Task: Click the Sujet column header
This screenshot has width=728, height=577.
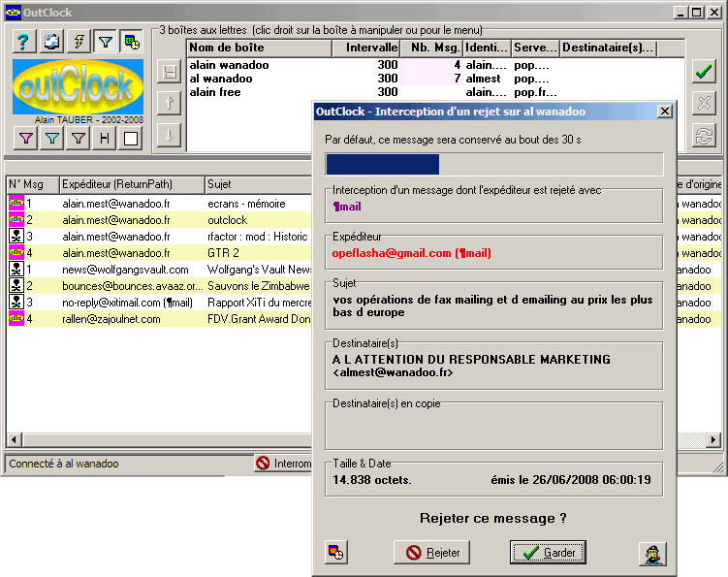Action: coord(258,184)
